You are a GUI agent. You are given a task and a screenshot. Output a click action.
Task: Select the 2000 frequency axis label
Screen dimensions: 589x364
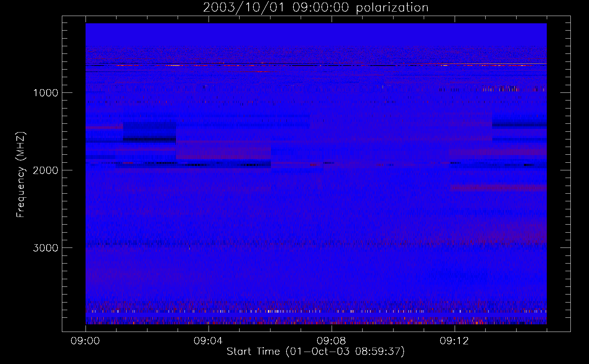pyautogui.click(x=46, y=170)
